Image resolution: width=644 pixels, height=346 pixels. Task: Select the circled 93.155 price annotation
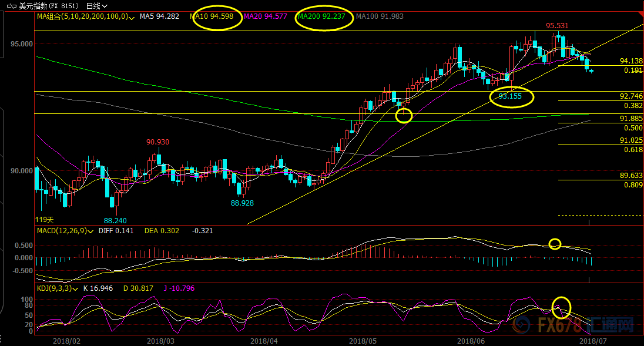pyautogui.click(x=511, y=96)
